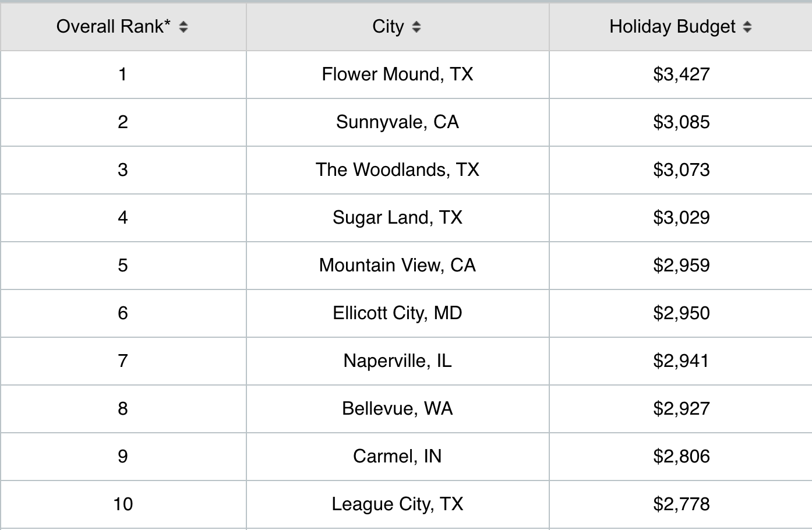Click Ellicott City, MD cell
Screen dimensions: 812x530
click(397, 313)
